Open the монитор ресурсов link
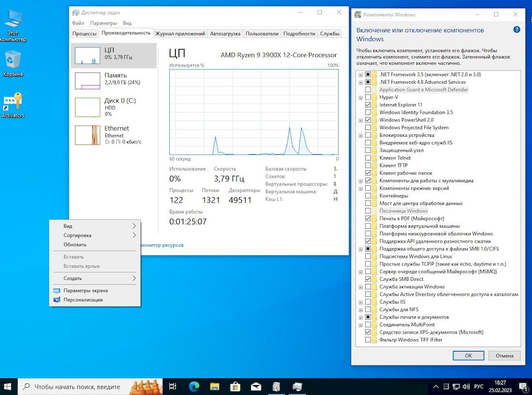The height and width of the screenshot is (395, 532). [x=163, y=245]
